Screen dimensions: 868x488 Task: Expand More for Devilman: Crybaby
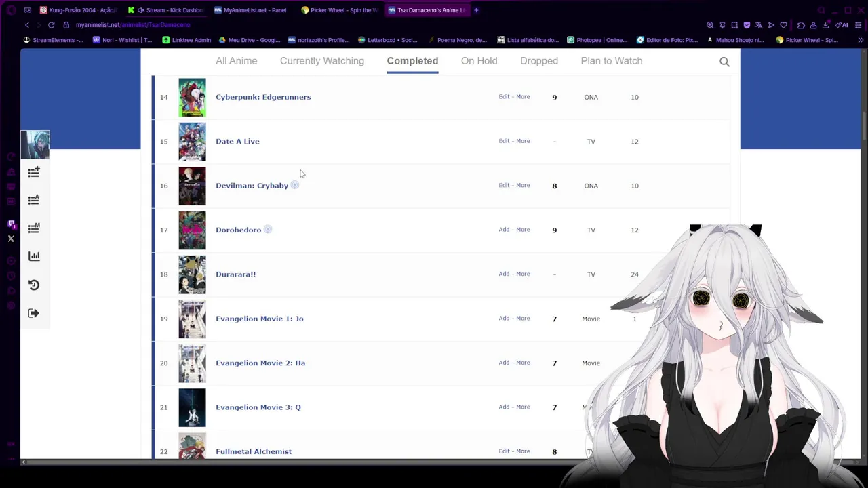tap(523, 185)
